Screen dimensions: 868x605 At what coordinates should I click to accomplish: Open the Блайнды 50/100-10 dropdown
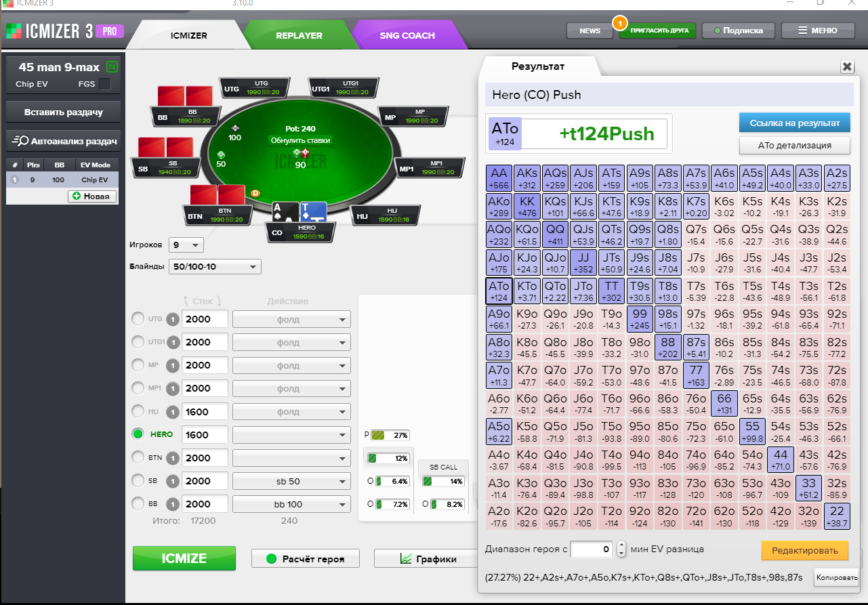click(215, 267)
